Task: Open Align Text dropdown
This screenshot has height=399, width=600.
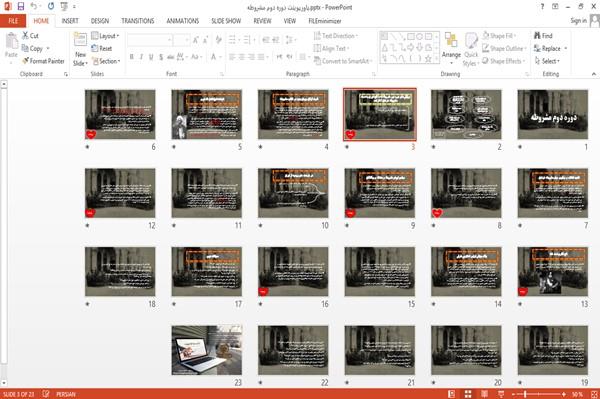Action: coord(331,48)
